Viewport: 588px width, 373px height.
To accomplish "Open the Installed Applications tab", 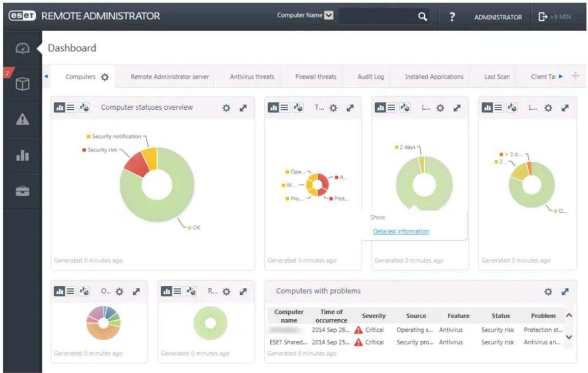I will point(434,77).
